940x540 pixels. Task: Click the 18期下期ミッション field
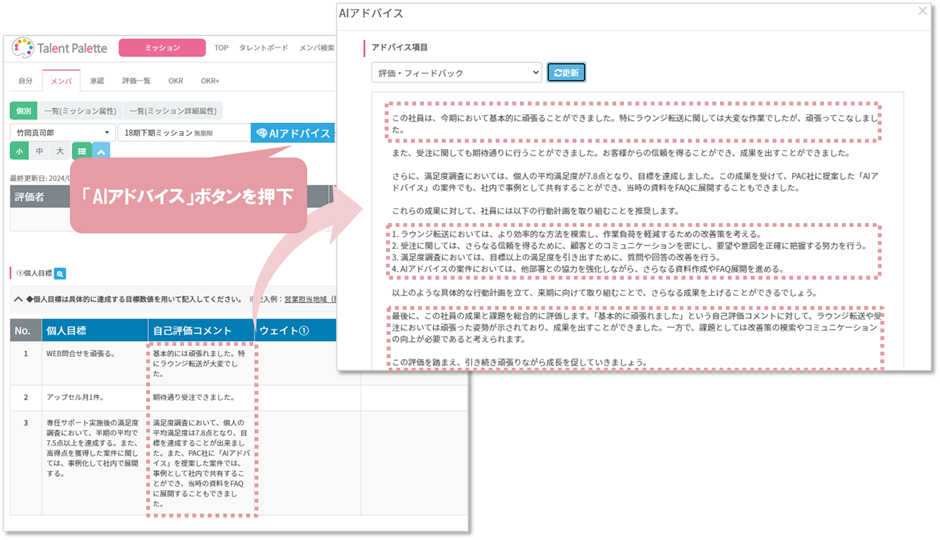click(182, 132)
